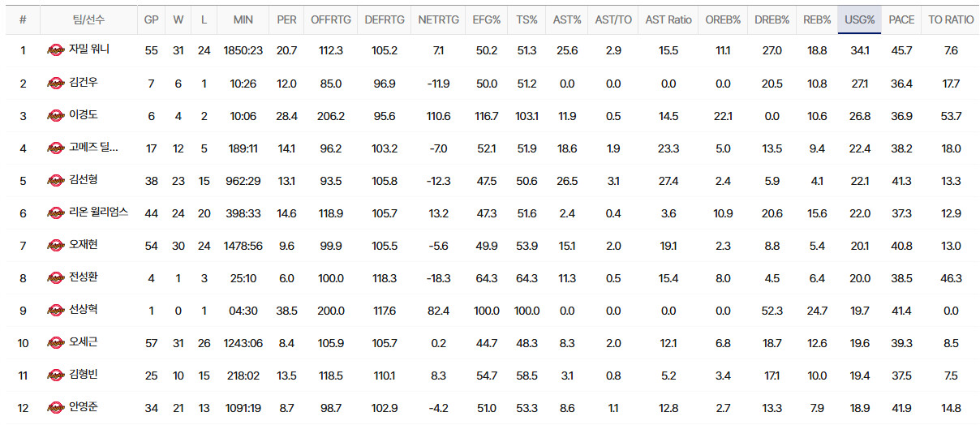Click the team logo next to 오재현
The image size is (980, 425).
click(55, 245)
